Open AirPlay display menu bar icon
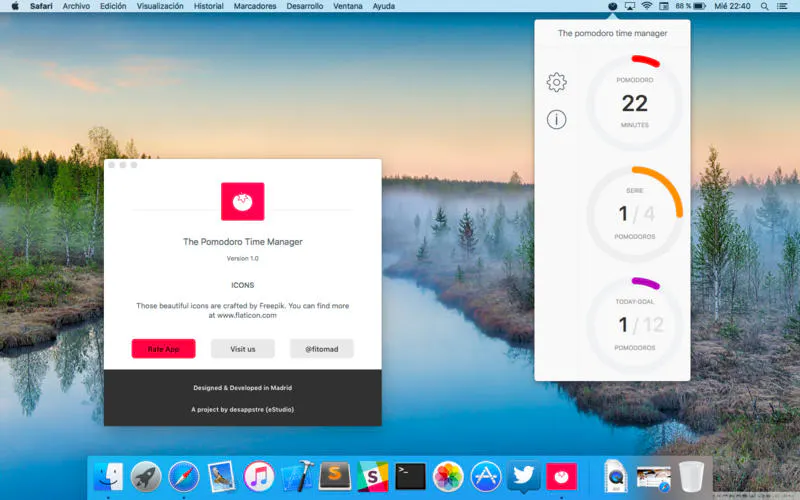The width and height of the screenshot is (800, 500). (x=630, y=6)
